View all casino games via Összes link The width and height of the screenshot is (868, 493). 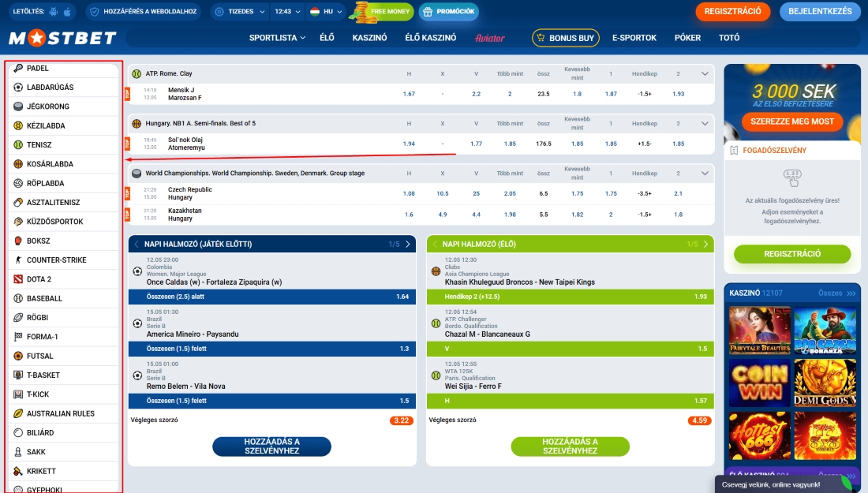pos(836,293)
